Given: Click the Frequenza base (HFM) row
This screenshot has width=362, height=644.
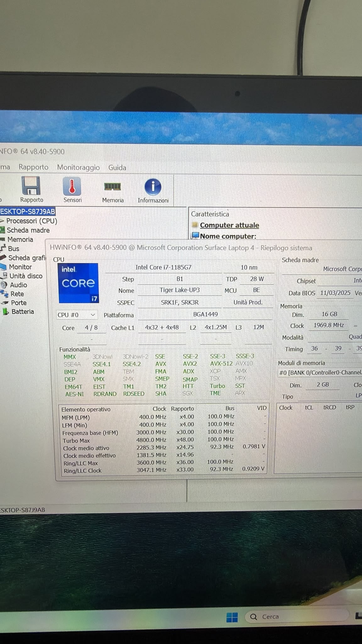Looking at the screenshot, I should (164, 433).
